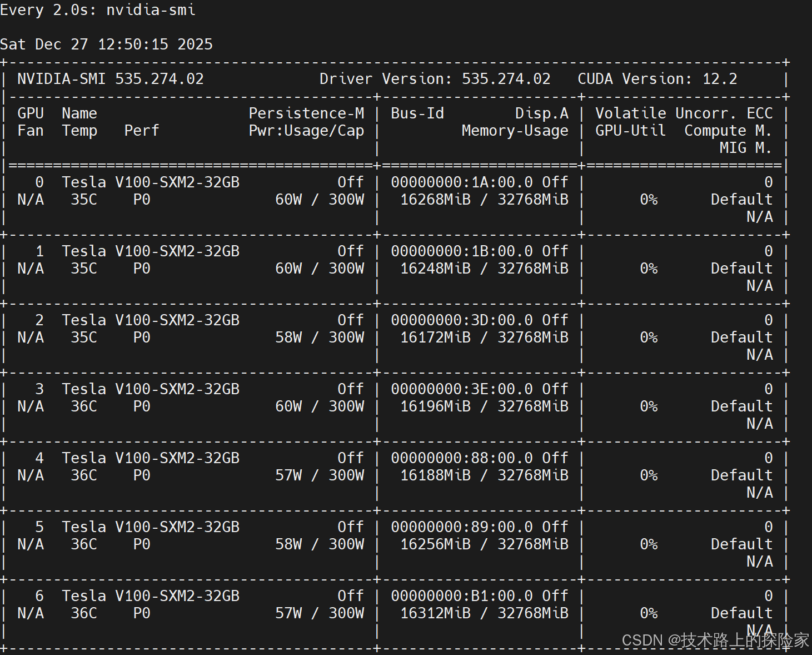Click the 'GPU-Util' column header
Screen dimensions: 812x655
631,131
